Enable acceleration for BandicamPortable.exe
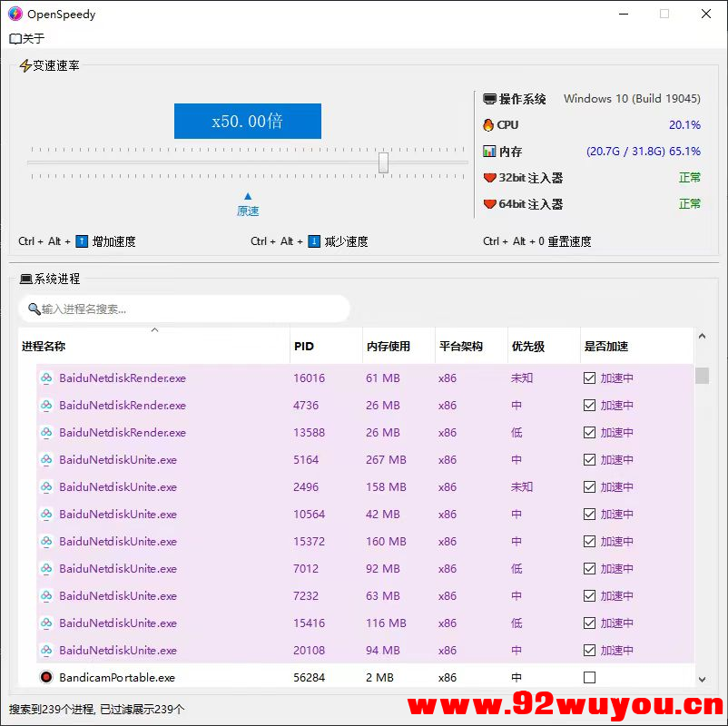Viewport: 728px width, 726px height. [x=589, y=677]
